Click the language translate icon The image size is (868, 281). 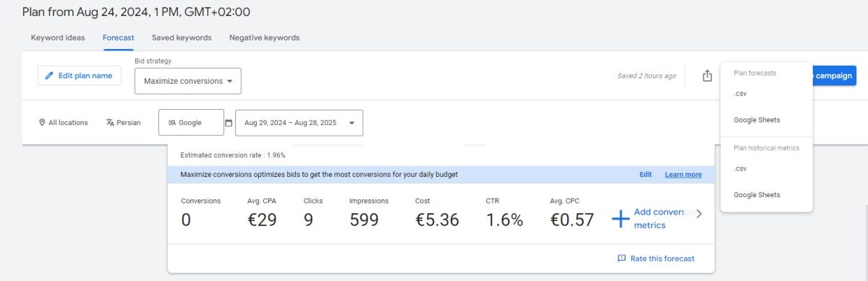tap(110, 123)
